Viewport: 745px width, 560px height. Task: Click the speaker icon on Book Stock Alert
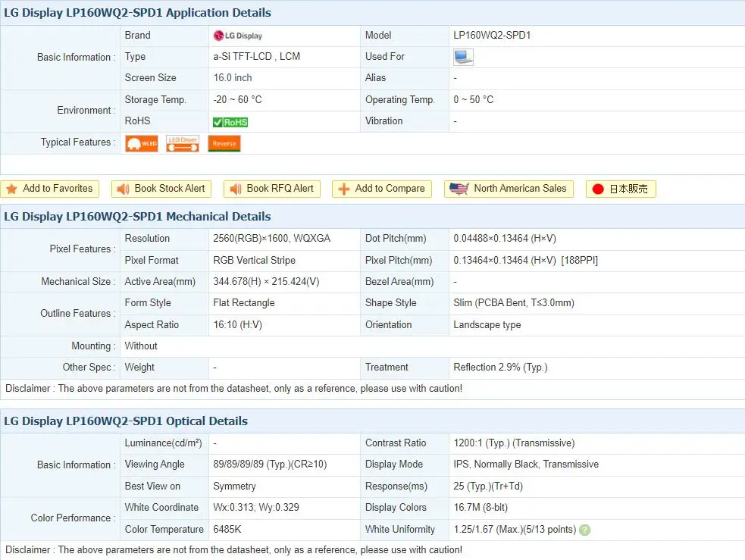123,189
